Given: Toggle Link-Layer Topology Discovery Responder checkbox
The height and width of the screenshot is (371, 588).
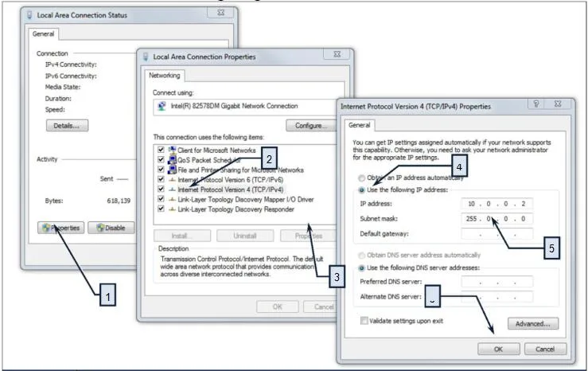Looking at the screenshot, I should click(162, 209).
